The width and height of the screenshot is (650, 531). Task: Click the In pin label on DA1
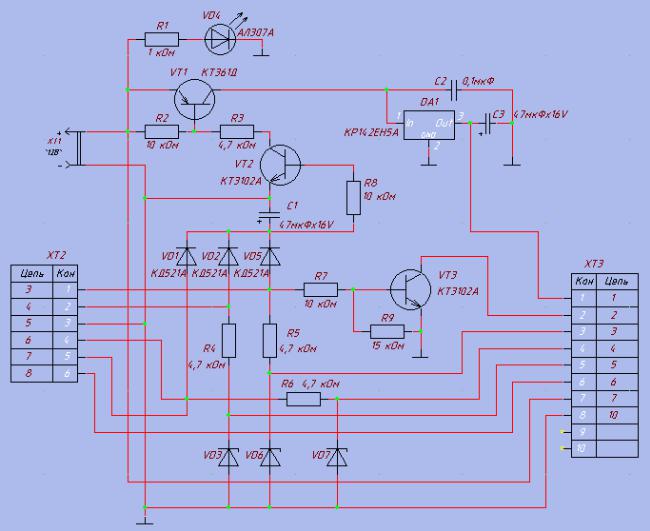pyautogui.click(x=410, y=123)
